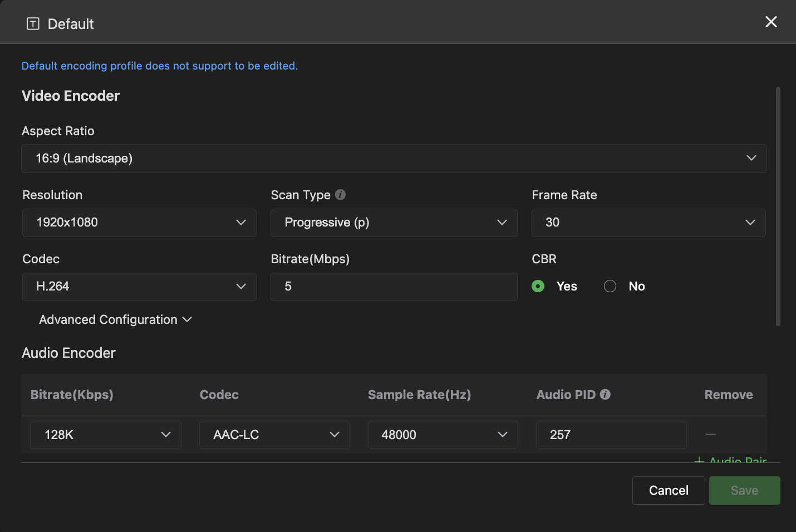Viewport: 796px width, 532px height.
Task: Close the Default profile dialog
Action: pos(771,22)
